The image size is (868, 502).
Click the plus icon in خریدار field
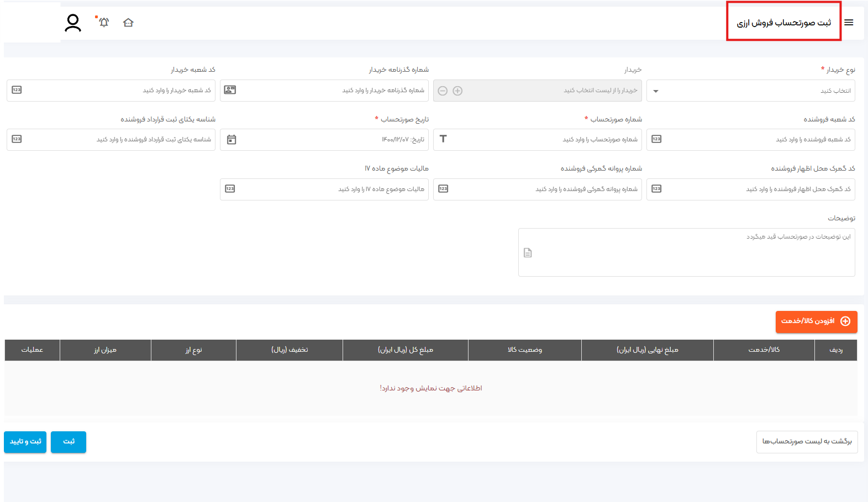[x=457, y=91]
